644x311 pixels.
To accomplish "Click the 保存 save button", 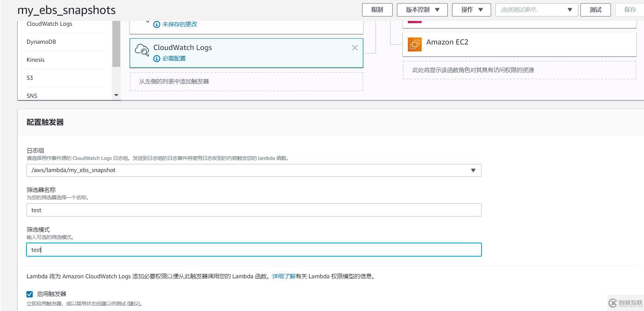I will [630, 10].
